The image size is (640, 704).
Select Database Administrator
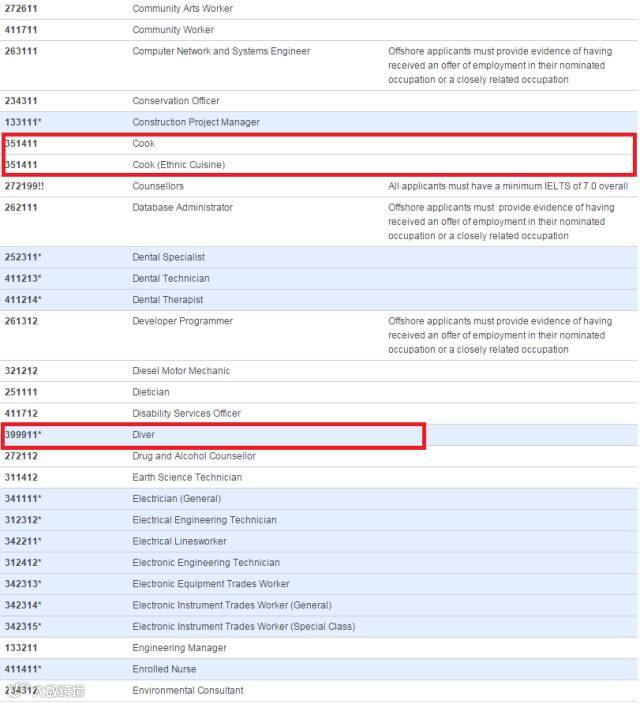click(182, 207)
